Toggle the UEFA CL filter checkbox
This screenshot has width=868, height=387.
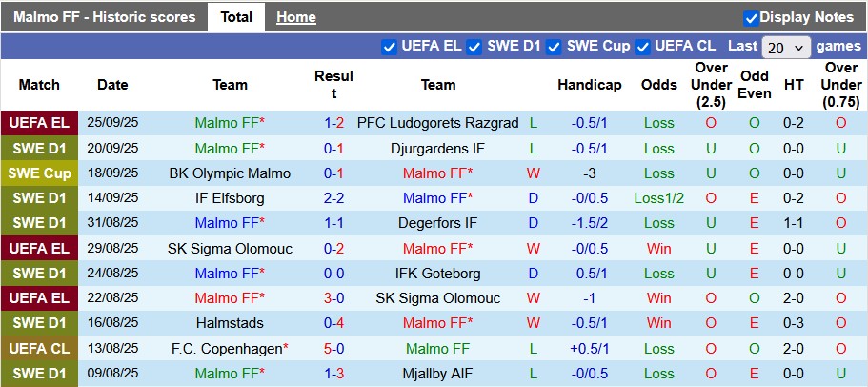(x=643, y=47)
